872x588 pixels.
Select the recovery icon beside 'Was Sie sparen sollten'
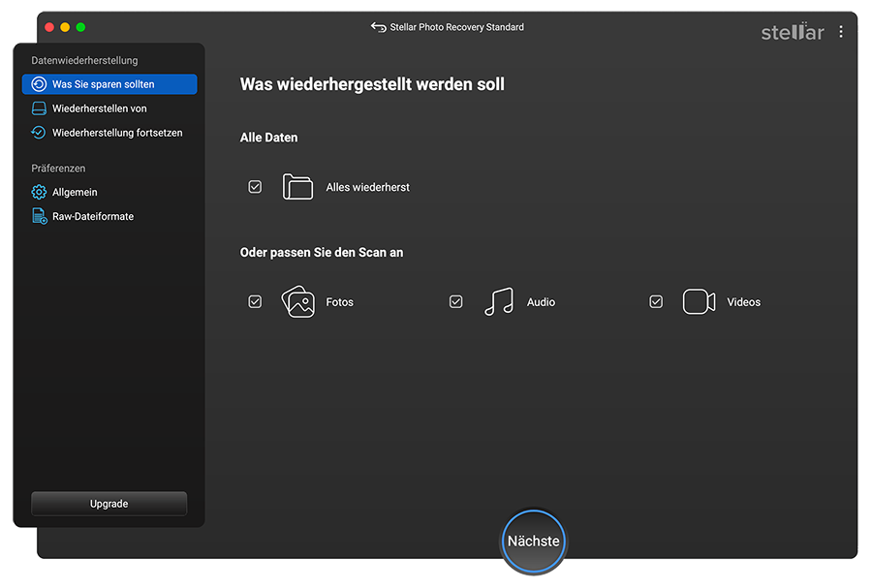point(40,84)
